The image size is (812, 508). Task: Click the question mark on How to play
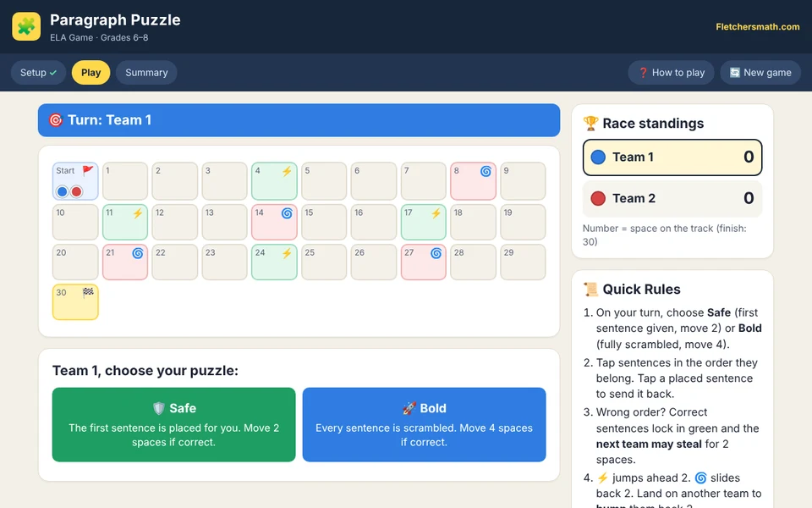click(643, 73)
